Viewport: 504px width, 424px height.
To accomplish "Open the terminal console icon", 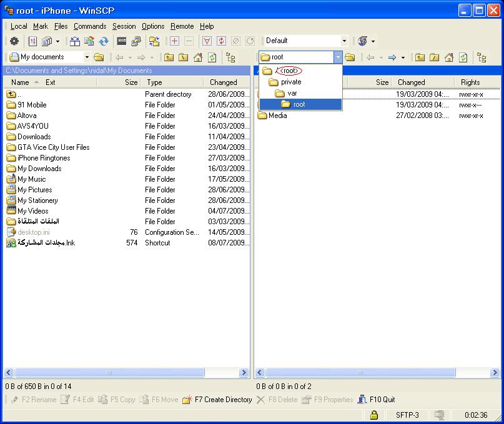I will click(x=122, y=41).
